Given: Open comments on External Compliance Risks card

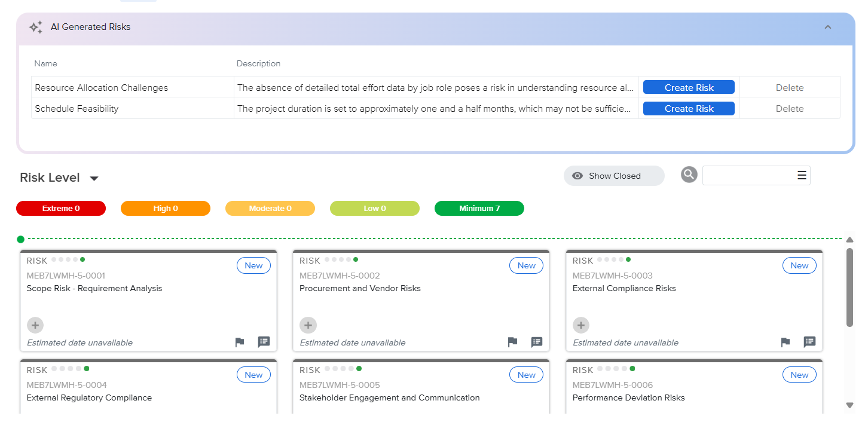Looking at the screenshot, I should click(809, 342).
